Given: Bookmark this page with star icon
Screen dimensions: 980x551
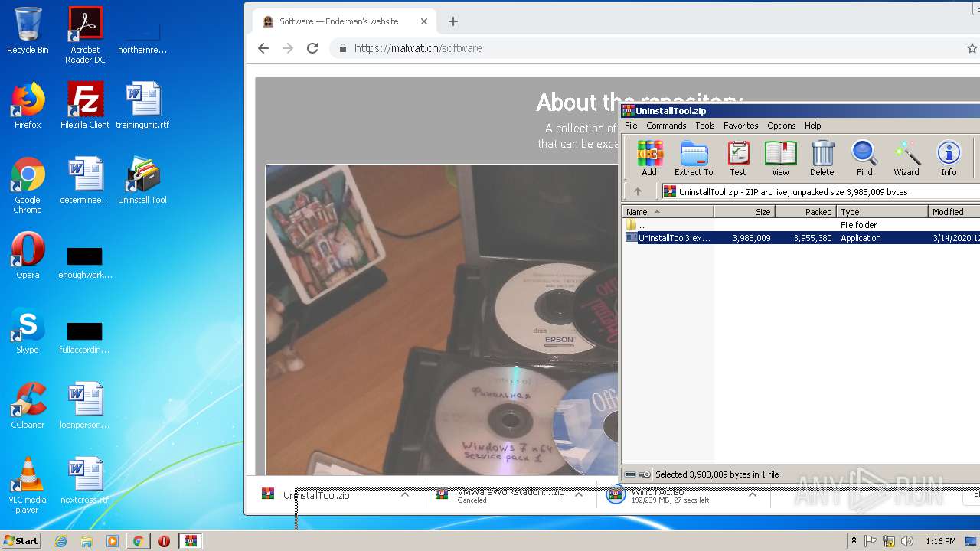Looking at the screenshot, I should pyautogui.click(x=972, y=48).
